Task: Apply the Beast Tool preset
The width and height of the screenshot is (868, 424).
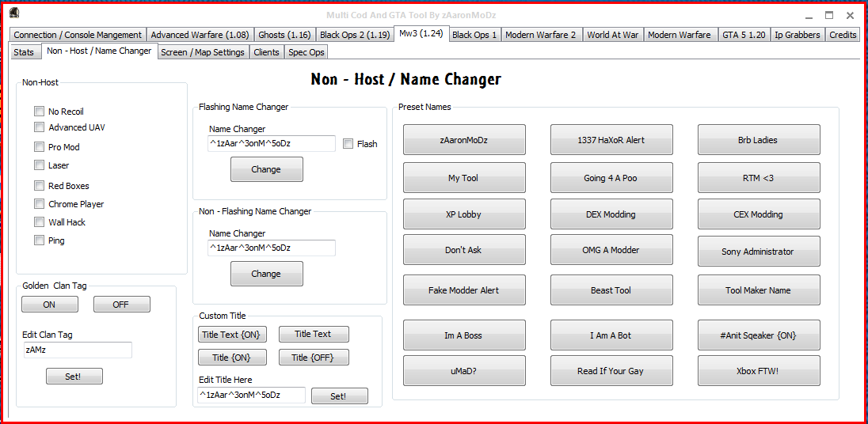Action: (x=611, y=290)
